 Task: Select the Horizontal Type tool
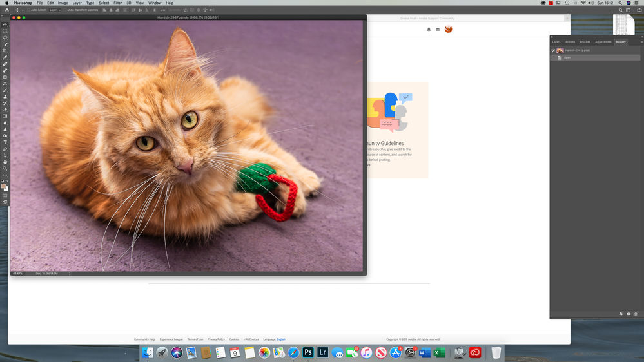pos(5,142)
